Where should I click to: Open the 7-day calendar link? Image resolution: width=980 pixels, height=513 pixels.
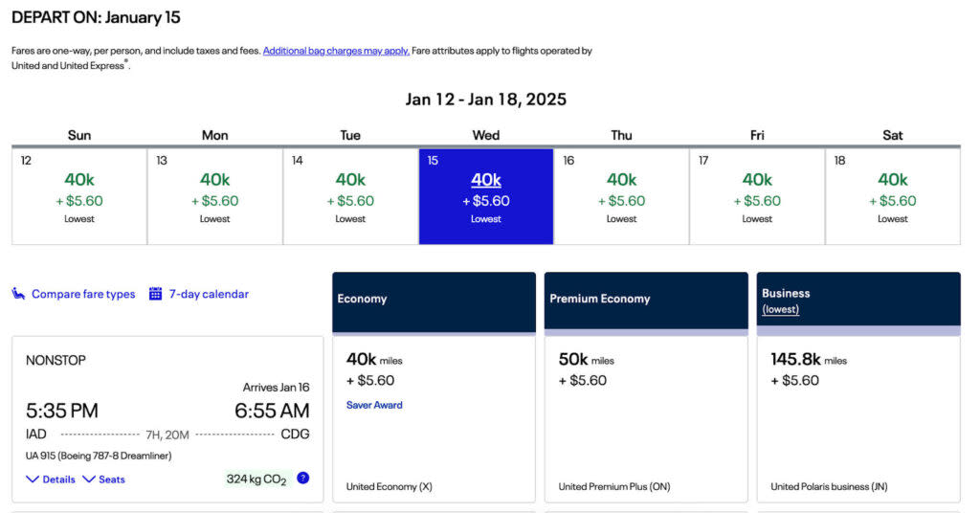[209, 294]
